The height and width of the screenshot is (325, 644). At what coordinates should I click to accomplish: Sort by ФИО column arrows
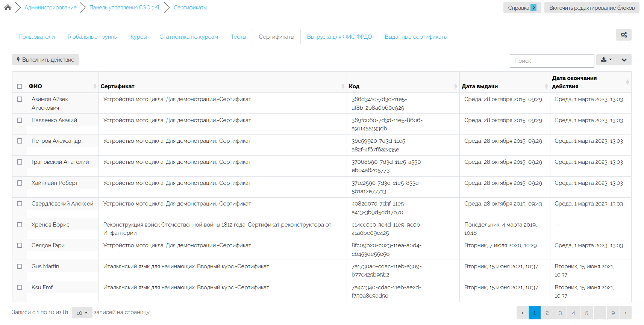[x=95, y=86]
